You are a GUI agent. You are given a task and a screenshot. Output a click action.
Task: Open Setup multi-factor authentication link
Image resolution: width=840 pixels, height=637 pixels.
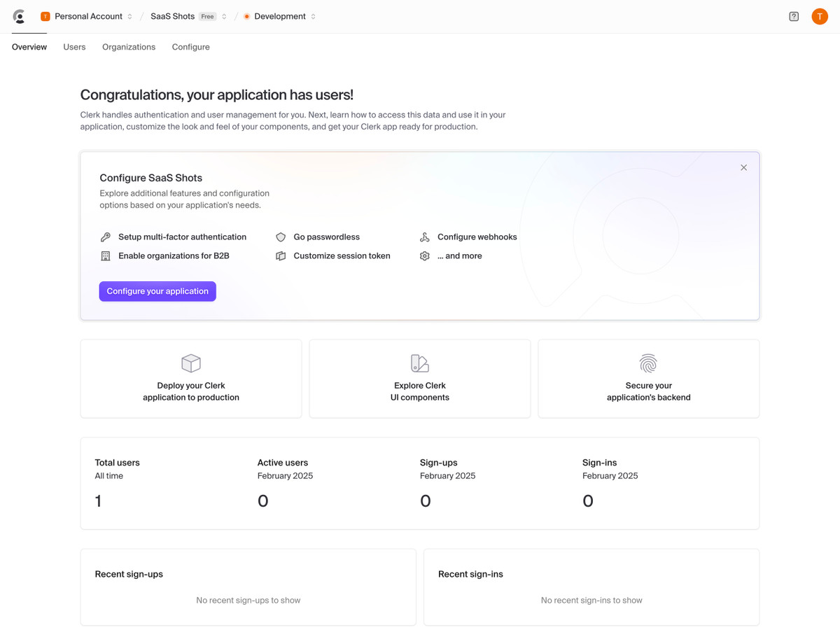[182, 237]
